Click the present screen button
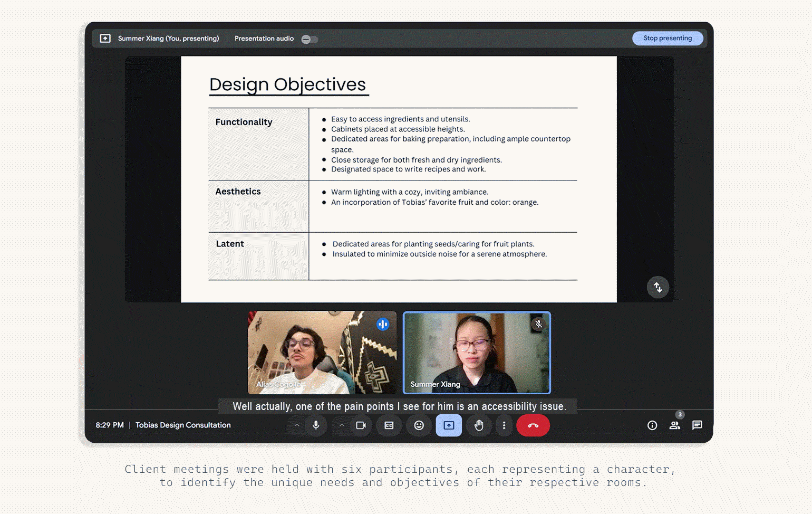The width and height of the screenshot is (812, 514). (x=449, y=425)
